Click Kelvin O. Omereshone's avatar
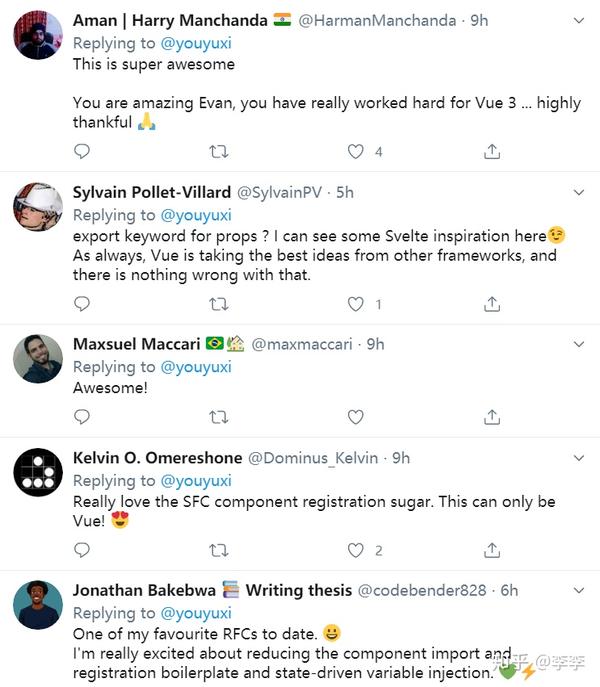 [x=38, y=472]
